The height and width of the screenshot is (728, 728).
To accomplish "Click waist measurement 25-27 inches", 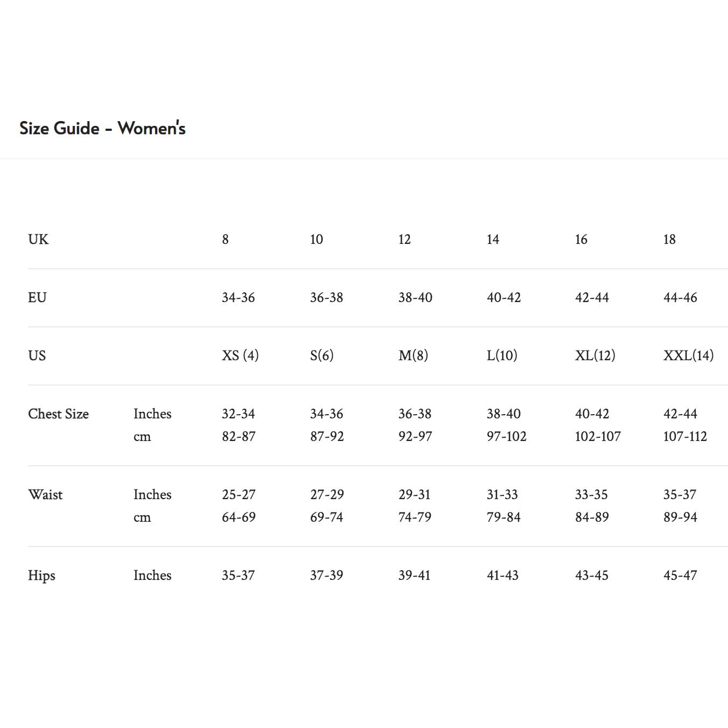I will 239,494.
